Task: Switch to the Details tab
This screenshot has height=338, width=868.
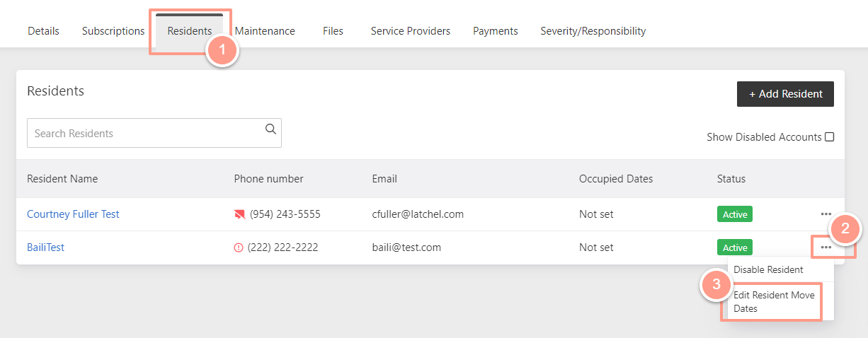Action: click(43, 31)
